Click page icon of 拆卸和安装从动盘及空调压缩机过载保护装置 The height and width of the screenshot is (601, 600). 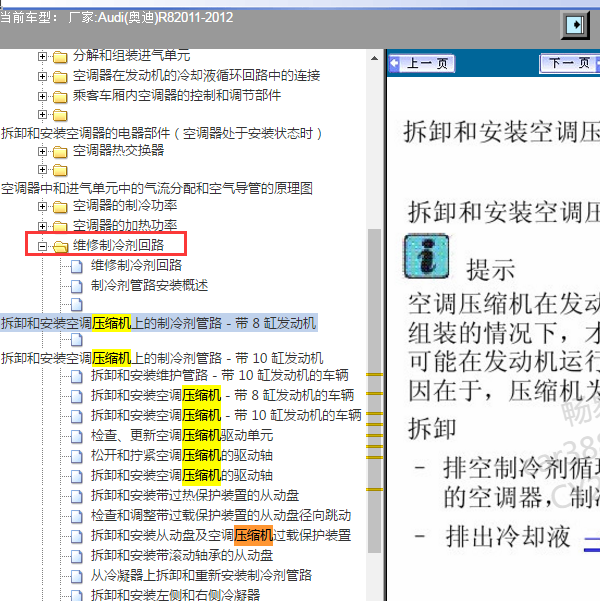[77, 536]
